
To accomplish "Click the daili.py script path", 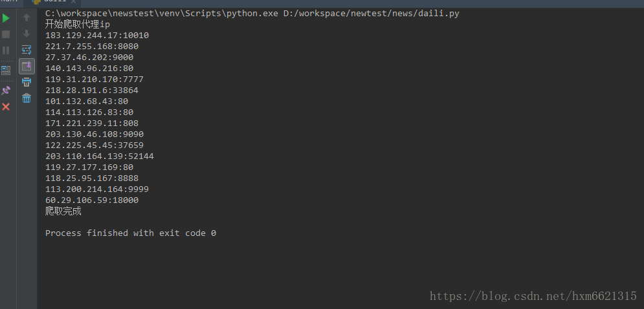I will tap(371, 14).
